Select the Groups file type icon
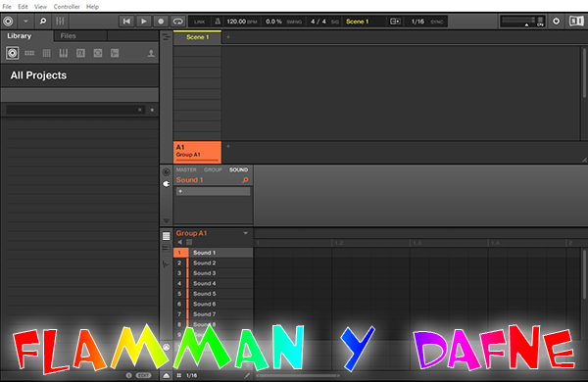The image size is (588, 382). (29, 53)
